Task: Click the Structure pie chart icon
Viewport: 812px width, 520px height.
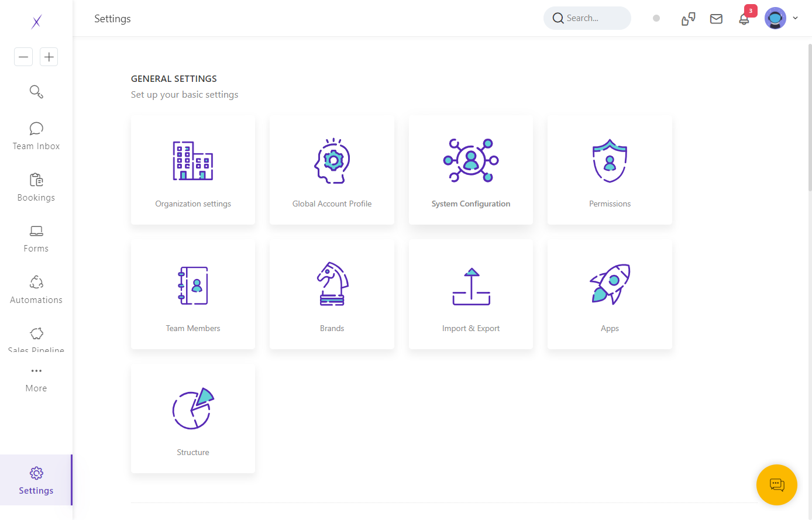Action: point(193,408)
